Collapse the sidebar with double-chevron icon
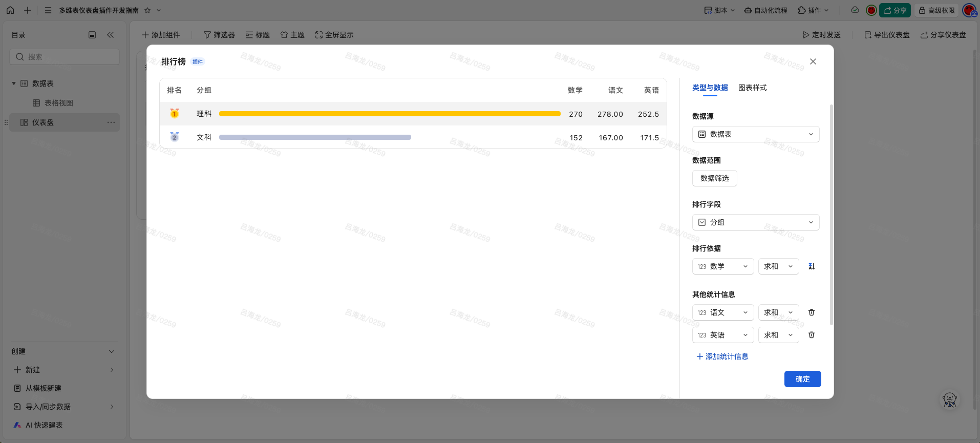Image resolution: width=980 pixels, height=443 pixels. [x=110, y=35]
